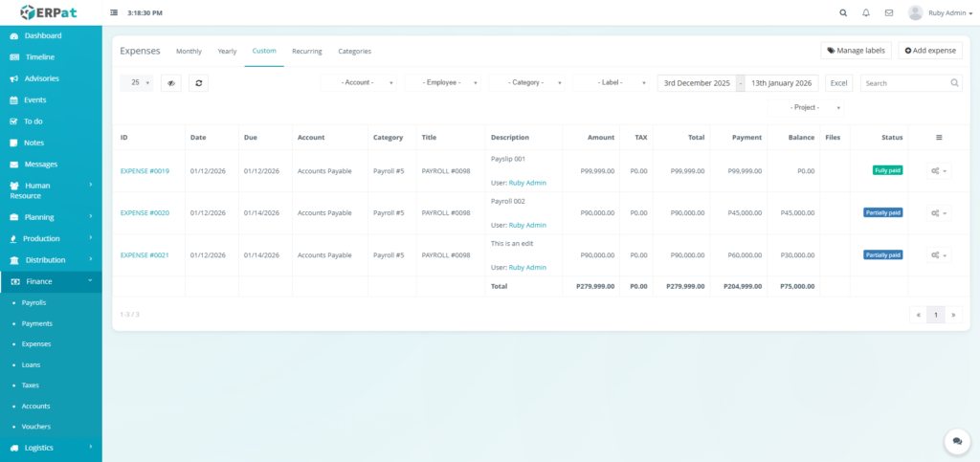
Task: Click the sidebar hamburger menu icon
Action: [115, 13]
